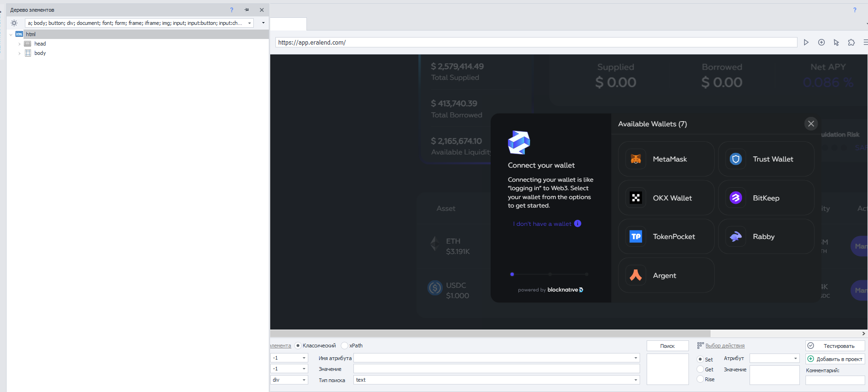Screen dimensions: 868x392
Task: Choose BitKeep wallet option
Action: pyautogui.click(x=766, y=198)
